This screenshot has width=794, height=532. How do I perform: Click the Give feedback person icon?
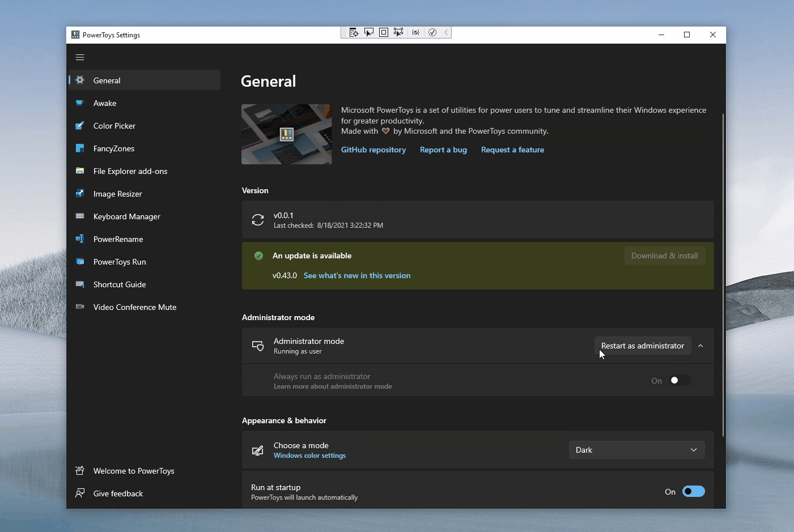click(x=80, y=493)
